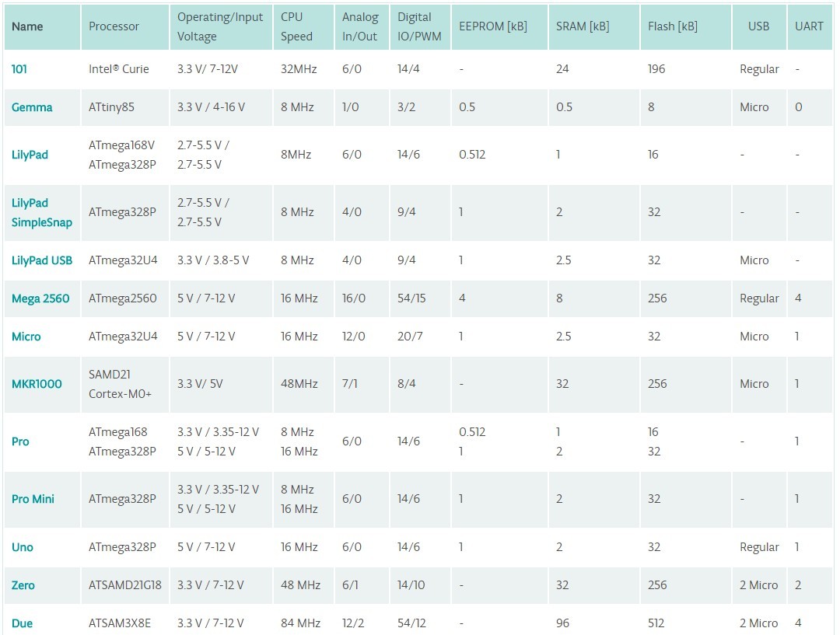Open the Pro Mini link
This screenshot has height=635, width=840.
[x=33, y=499]
